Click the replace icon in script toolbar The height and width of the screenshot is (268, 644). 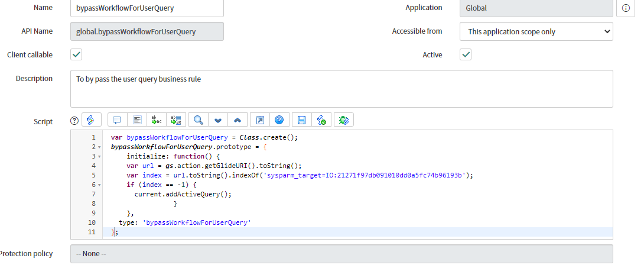[x=157, y=120]
